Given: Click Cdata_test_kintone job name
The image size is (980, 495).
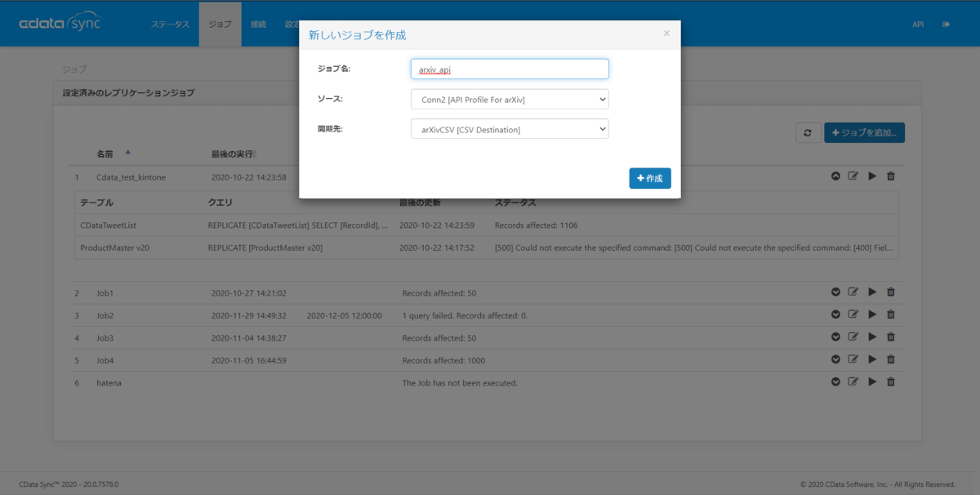Looking at the screenshot, I should pyautogui.click(x=131, y=177).
